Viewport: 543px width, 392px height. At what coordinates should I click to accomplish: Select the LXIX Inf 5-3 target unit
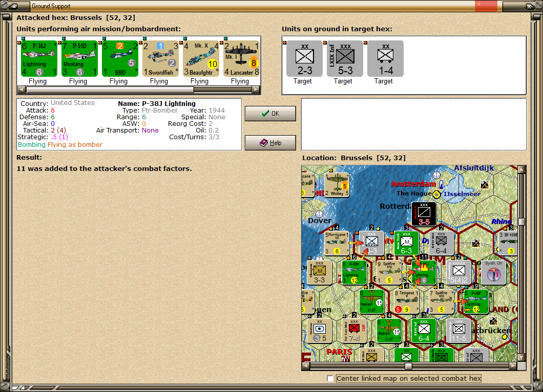pos(345,58)
